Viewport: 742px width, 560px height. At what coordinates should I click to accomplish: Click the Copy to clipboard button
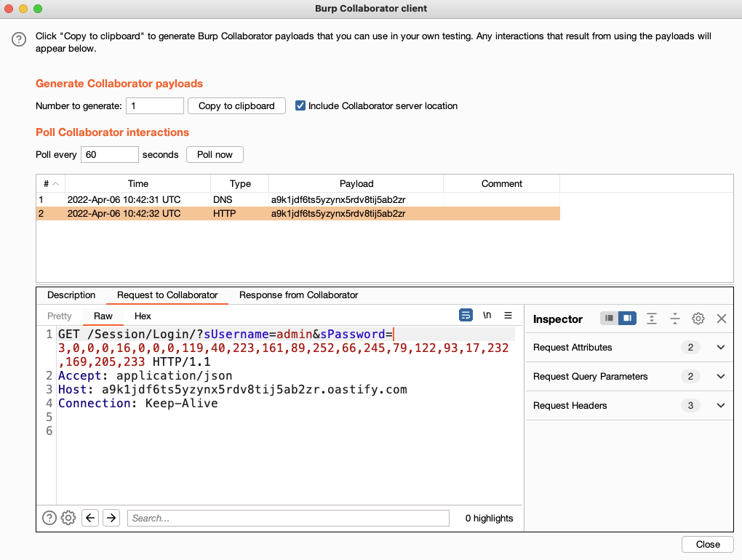coord(236,105)
